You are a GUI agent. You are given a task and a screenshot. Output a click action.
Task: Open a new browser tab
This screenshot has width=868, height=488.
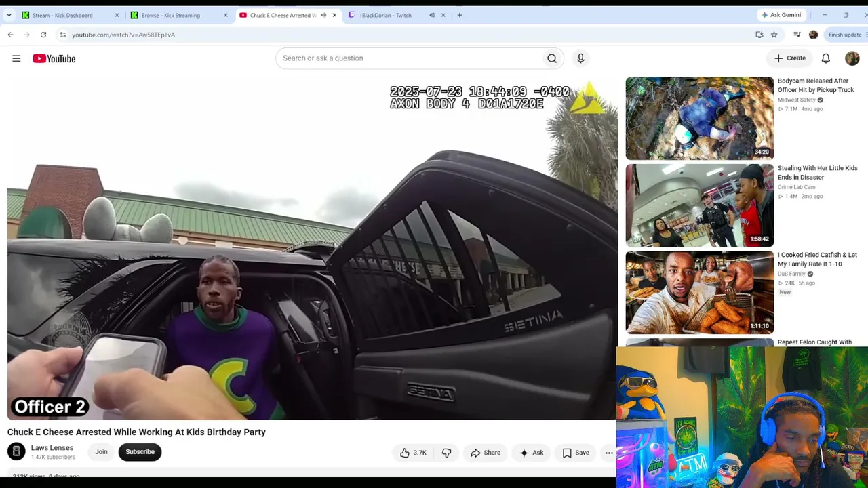(x=460, y=15)
